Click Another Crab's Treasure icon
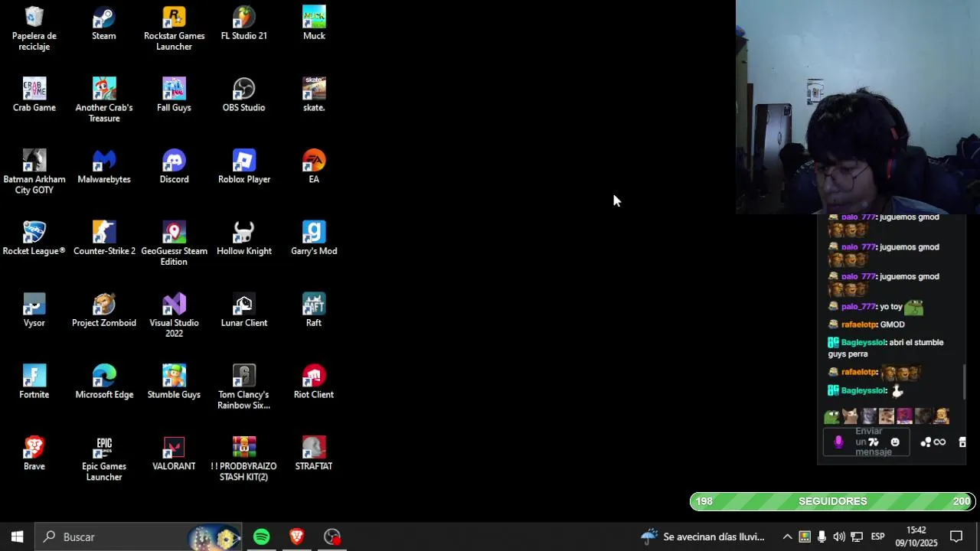 tap(104, 100)
